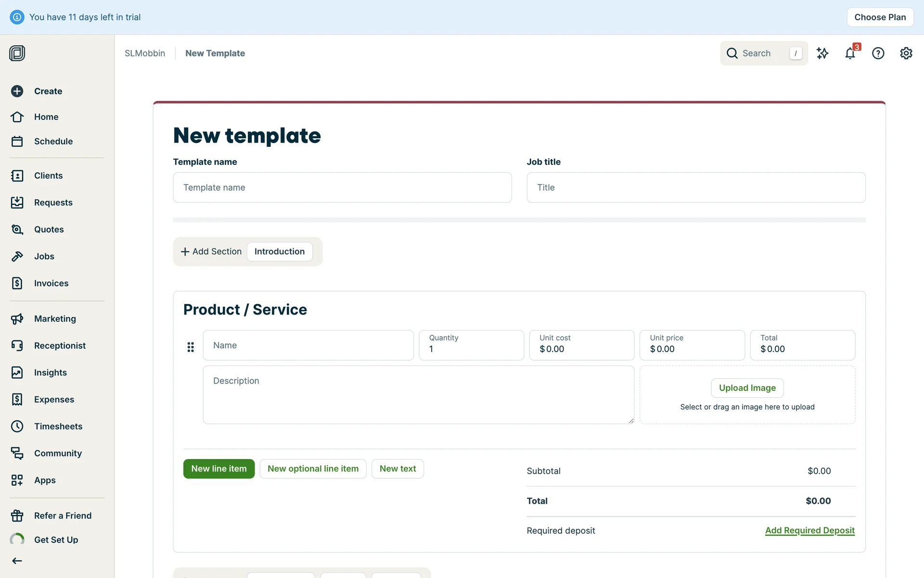924x578 pixels.
Task: Click the green New line item button
Action: pos(218,469)
